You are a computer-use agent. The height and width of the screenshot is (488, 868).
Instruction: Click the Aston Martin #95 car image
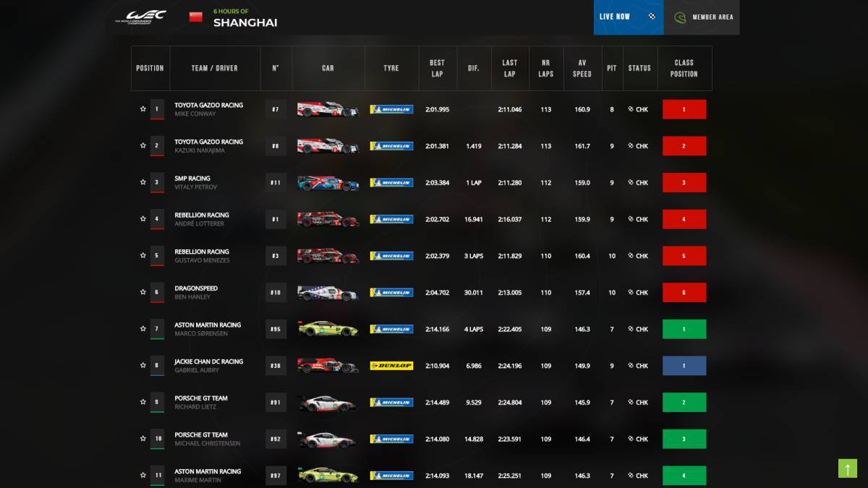pyautogui.click(x=328, y=329)
